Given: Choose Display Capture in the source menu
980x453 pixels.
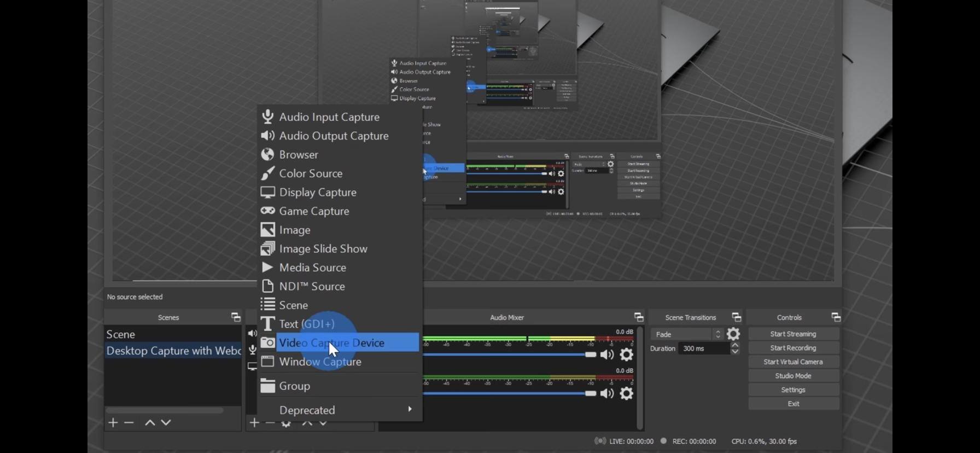Looking at the screenshot, I should coord(317,192).
